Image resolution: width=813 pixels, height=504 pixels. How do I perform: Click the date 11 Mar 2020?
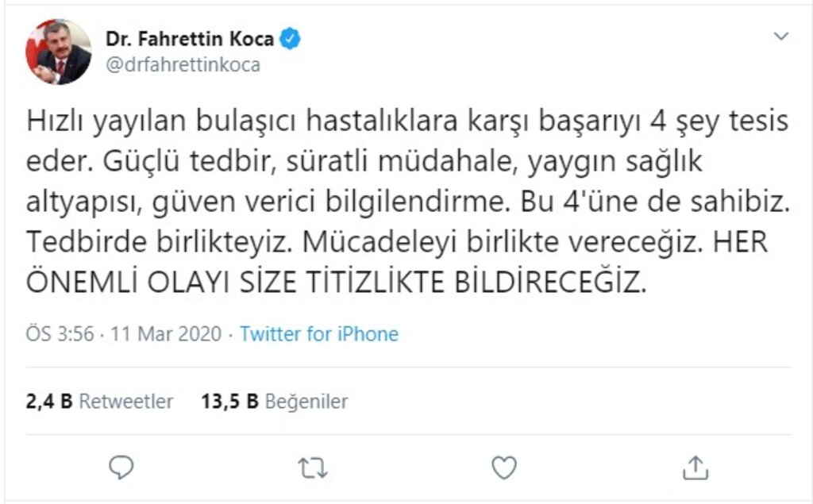[x=168, y=333]
